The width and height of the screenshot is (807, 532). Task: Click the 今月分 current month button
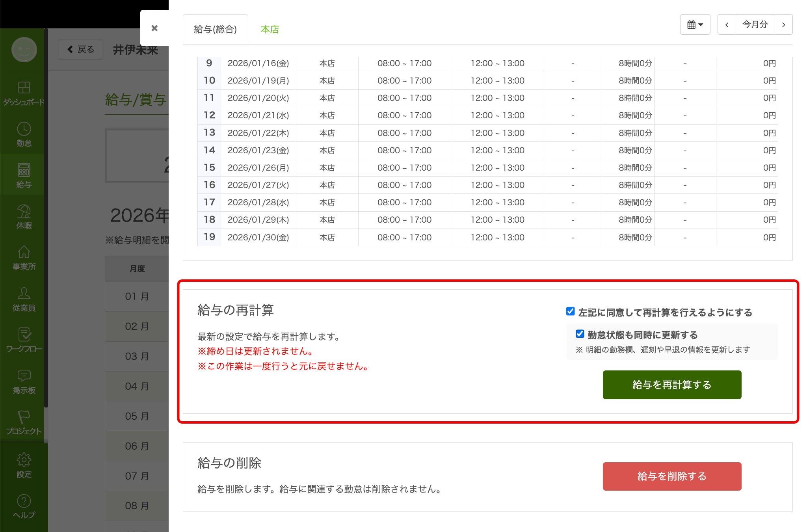click(x=755, y=24)
